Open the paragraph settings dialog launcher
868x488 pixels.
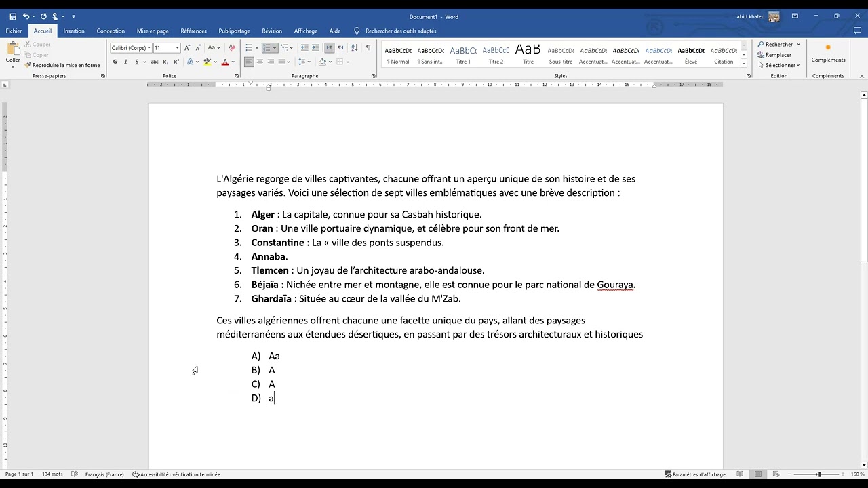(x=374, y=76)
